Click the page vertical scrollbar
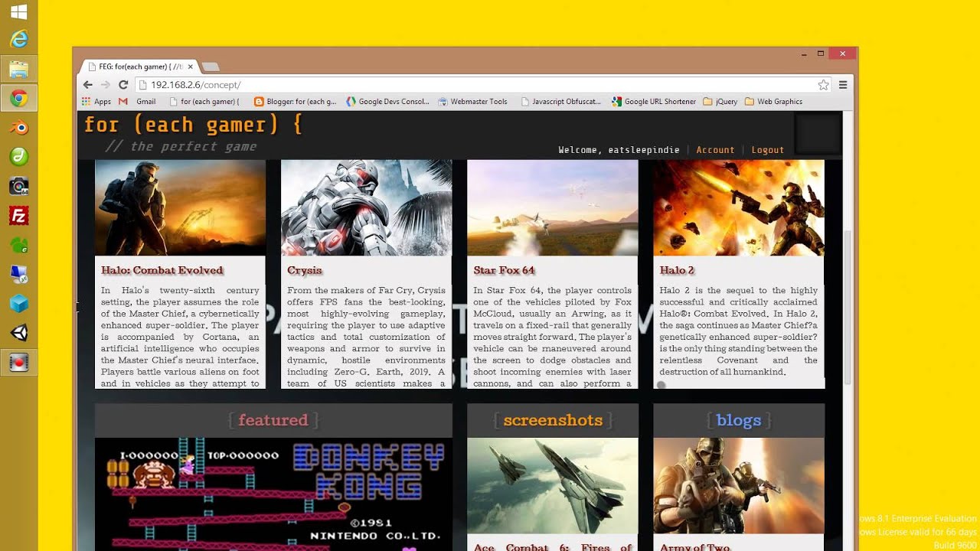This screenshot has height=551, width=980. (x=848, y=308)
